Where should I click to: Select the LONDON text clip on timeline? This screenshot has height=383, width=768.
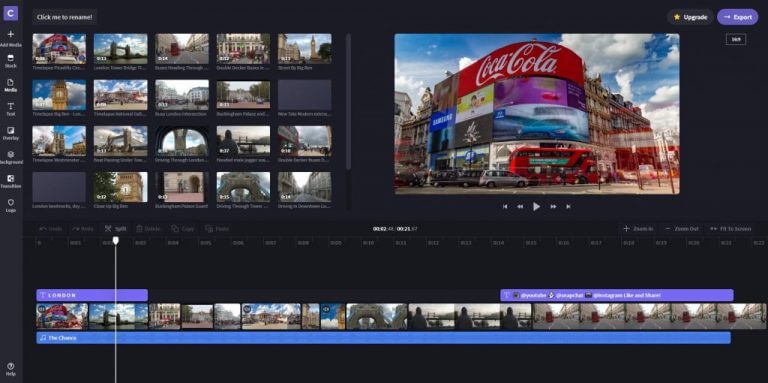pyautogui.click(x=92, y=295)
